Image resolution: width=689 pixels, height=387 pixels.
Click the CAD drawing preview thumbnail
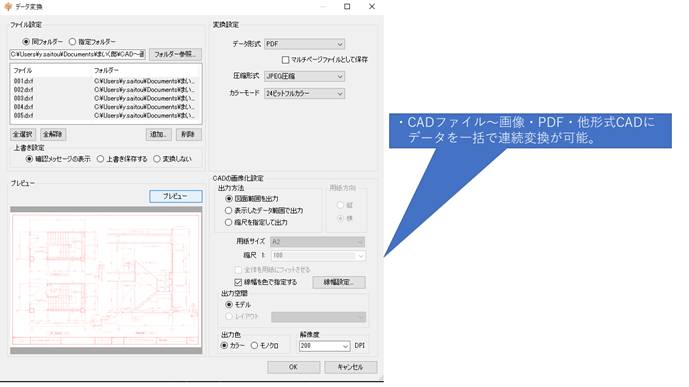[x=106, y=280]
